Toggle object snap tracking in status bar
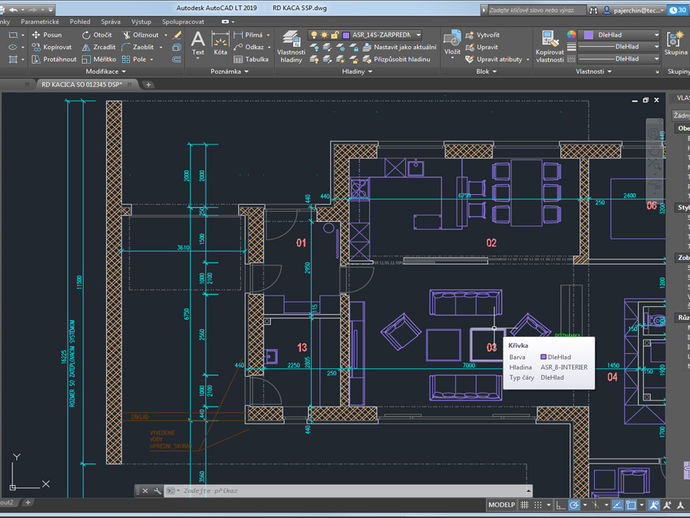This screenshot has height=518, width=690. [617, 505]
